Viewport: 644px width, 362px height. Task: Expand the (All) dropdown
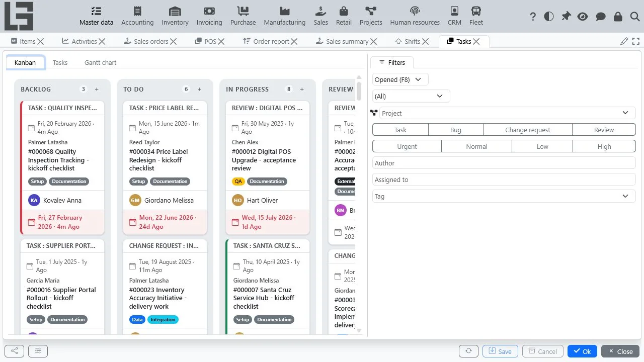click(x=411, y=96)
